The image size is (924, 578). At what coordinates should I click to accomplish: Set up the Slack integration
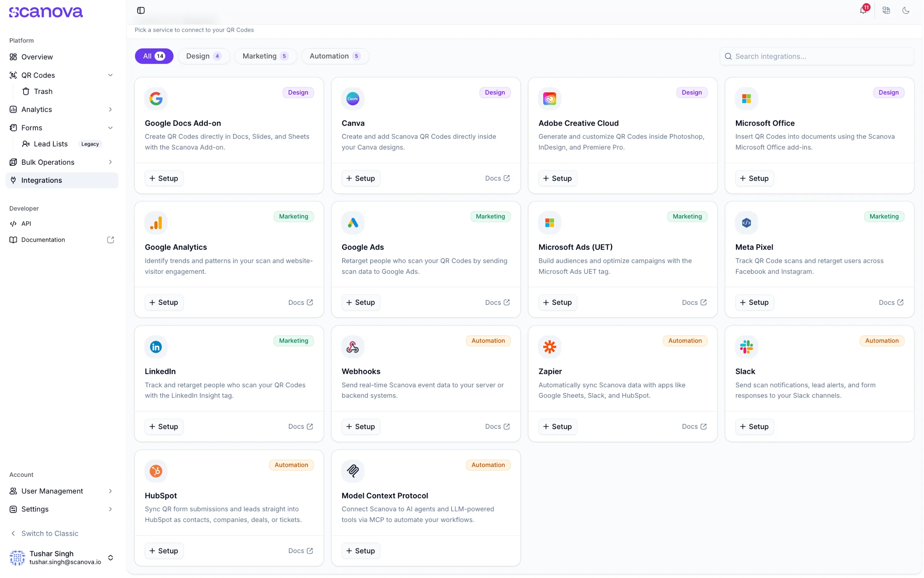pyautogui.click(x=754, y=427)
